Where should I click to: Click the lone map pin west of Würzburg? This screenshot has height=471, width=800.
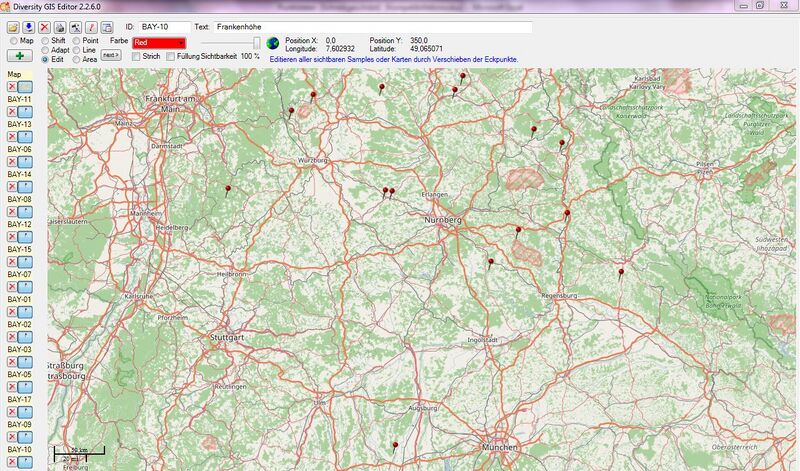(228, 191)
